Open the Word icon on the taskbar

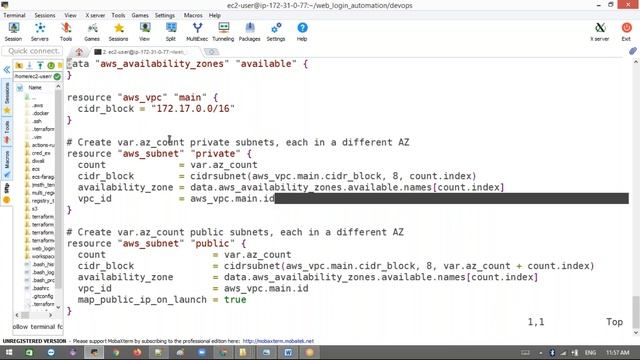click(288, 352)
